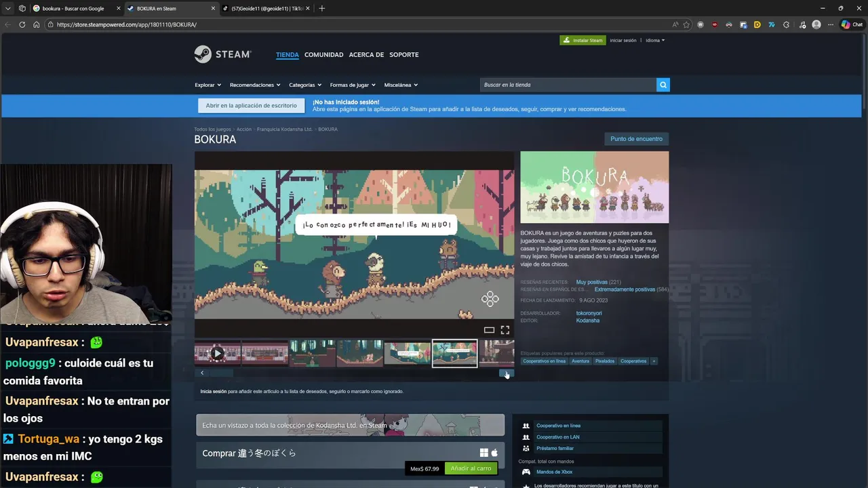Go back with the browser back arrow
Image resolution: width=868 pixels, height=488 pixels.
7,24
